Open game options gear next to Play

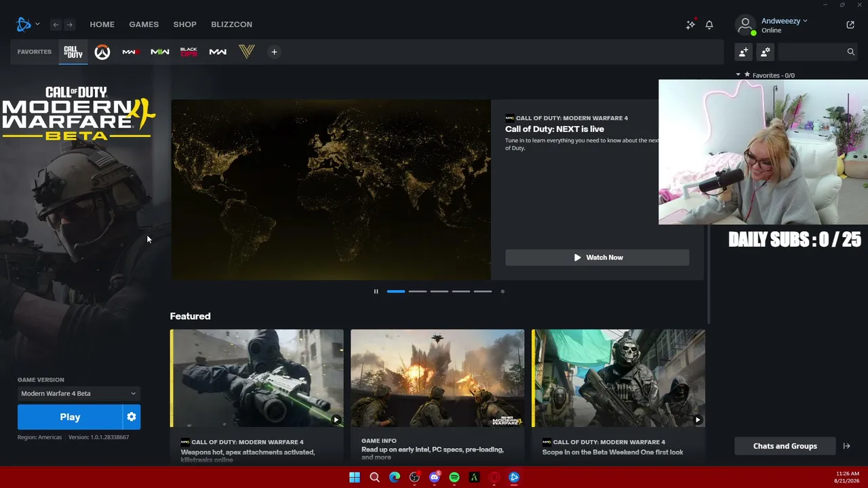tap(132, 417)
